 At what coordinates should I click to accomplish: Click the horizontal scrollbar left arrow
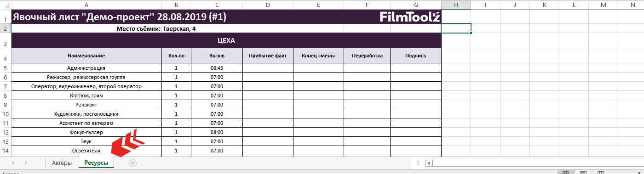[429, 163]
